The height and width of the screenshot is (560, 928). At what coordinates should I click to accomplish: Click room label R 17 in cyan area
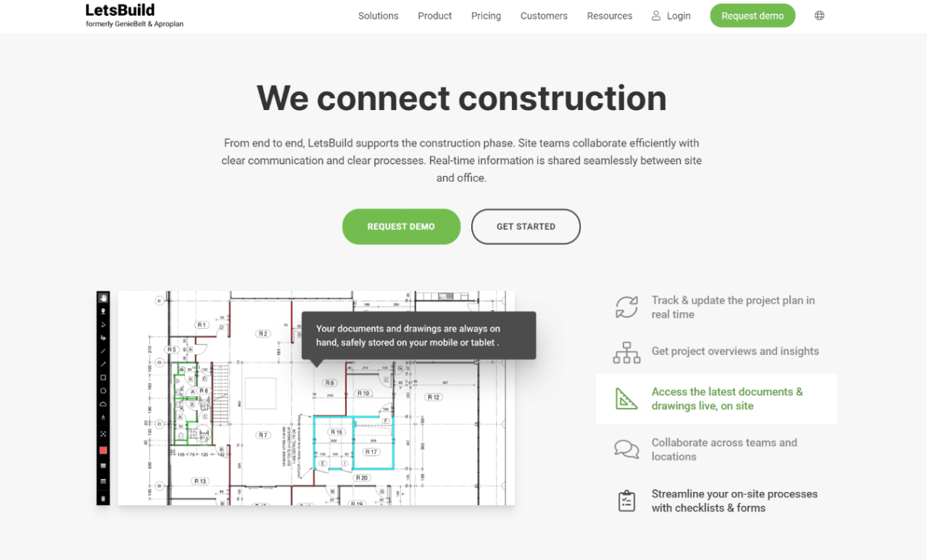[x=371, y=452]
